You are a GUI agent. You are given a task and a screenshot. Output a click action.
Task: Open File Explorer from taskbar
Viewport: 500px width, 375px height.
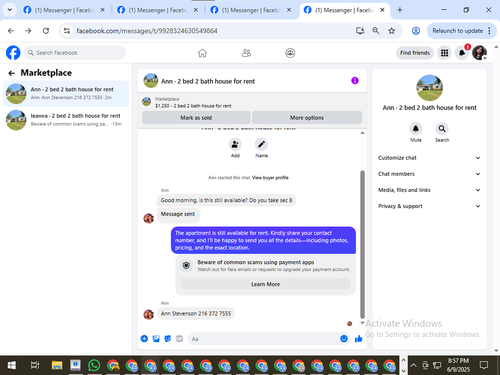tap(57, 365)
